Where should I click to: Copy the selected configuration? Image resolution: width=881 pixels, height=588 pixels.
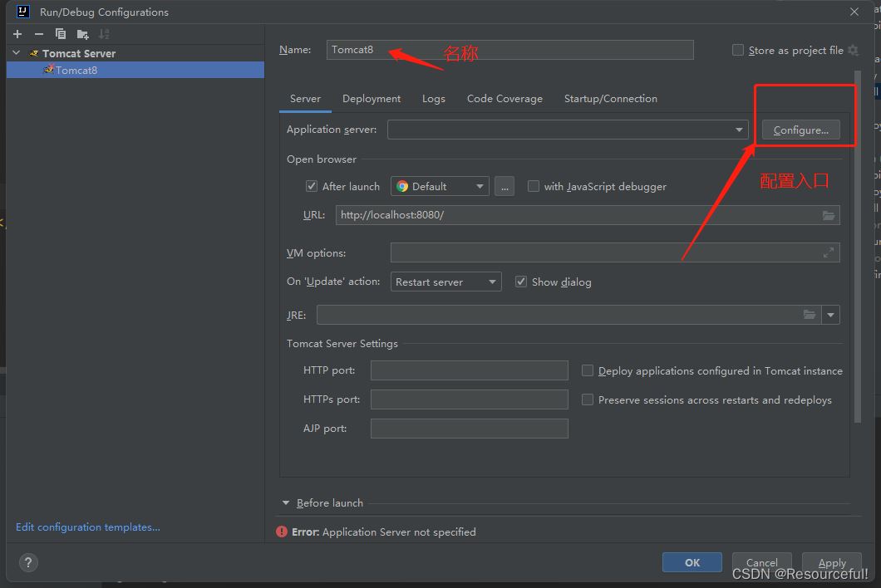pos(60,34)
